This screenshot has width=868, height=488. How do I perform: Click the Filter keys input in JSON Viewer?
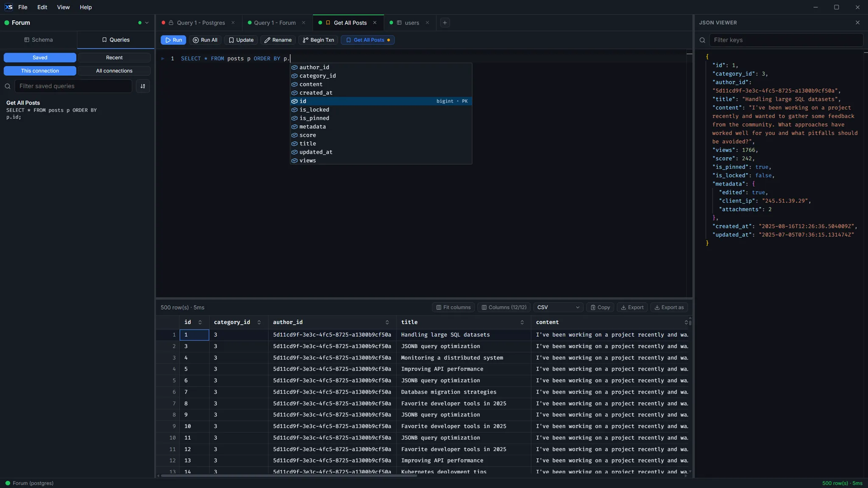coord(786,40)
